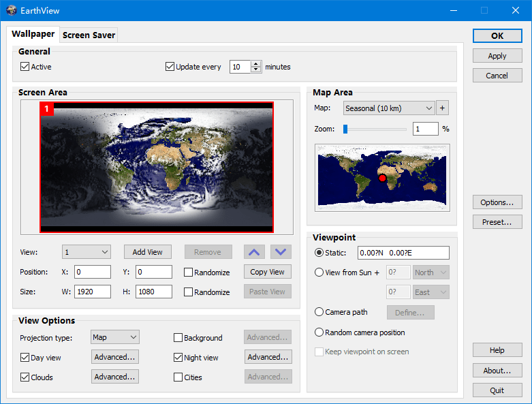Click the move view up arrow button

point(254,252)
